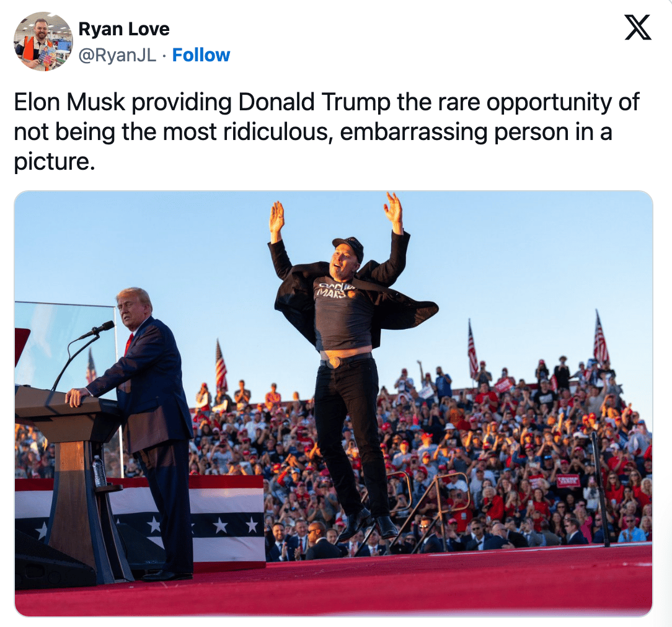Click the jumping man's black boots
Image resolution: width=672 pixels, height=627 pixels.
click(370, 525)
